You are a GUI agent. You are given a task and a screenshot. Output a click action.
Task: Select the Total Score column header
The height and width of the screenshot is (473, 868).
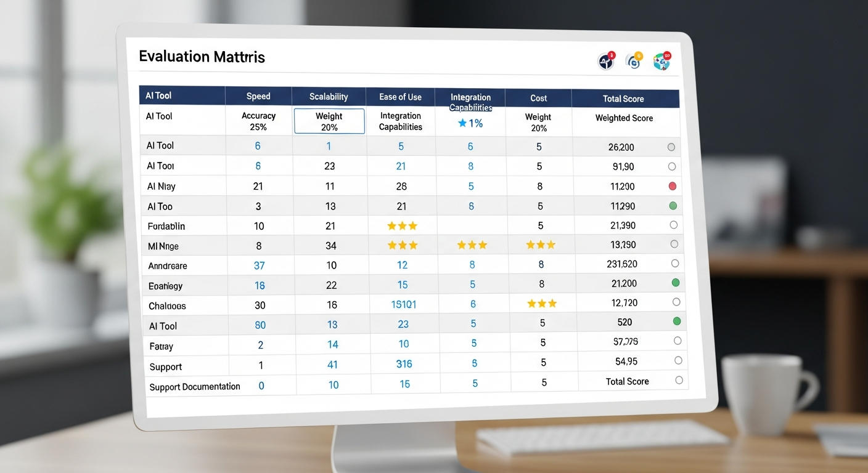point(625,99)
